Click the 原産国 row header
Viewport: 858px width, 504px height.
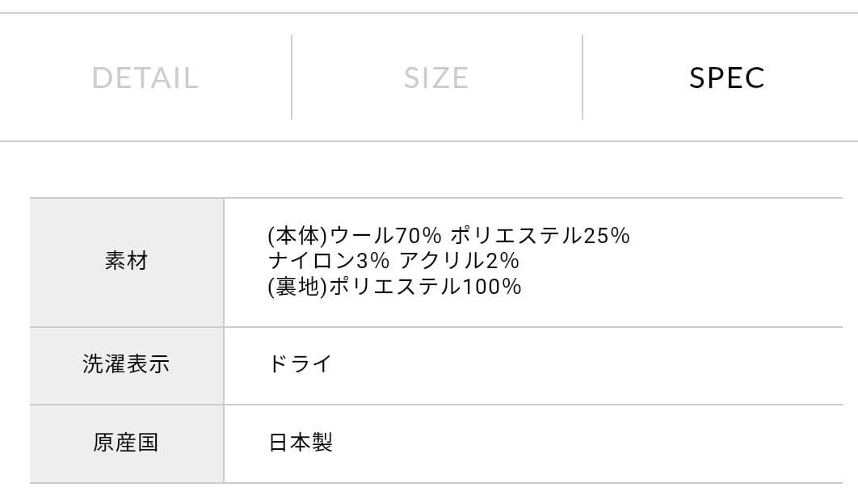click(x=126, y=442)
